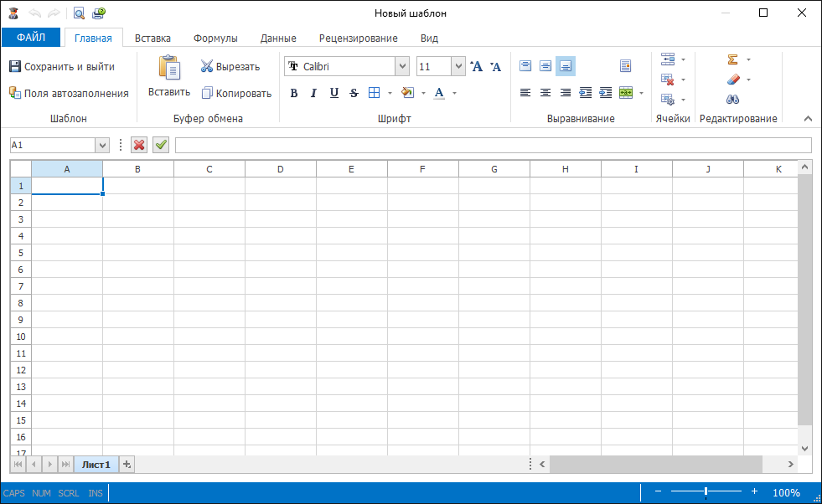The image size is (822, 504).
Task: Align text to middle vertically
Action: [x=545, y=66]
